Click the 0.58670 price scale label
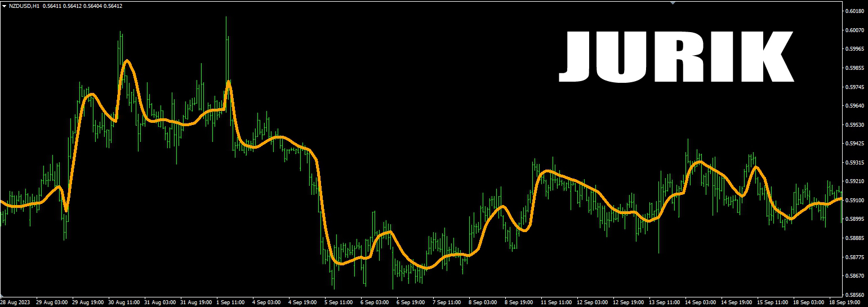 [x=854, y=276]
